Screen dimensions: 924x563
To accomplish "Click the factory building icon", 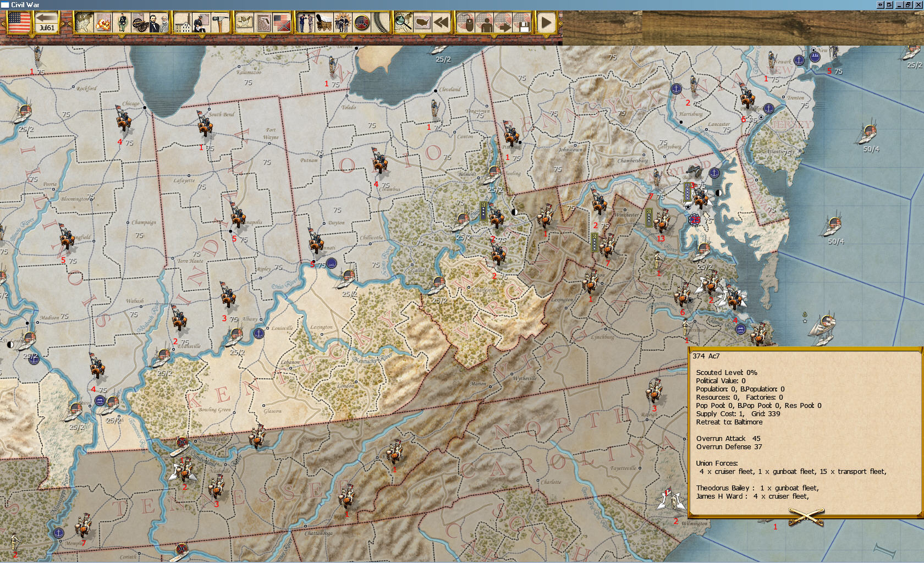I will coord(182,23).
